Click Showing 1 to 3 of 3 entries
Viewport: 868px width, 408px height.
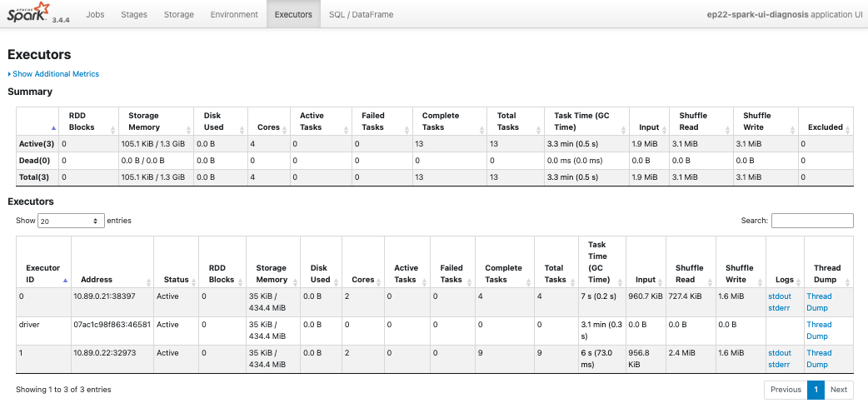tap(63, 390)
